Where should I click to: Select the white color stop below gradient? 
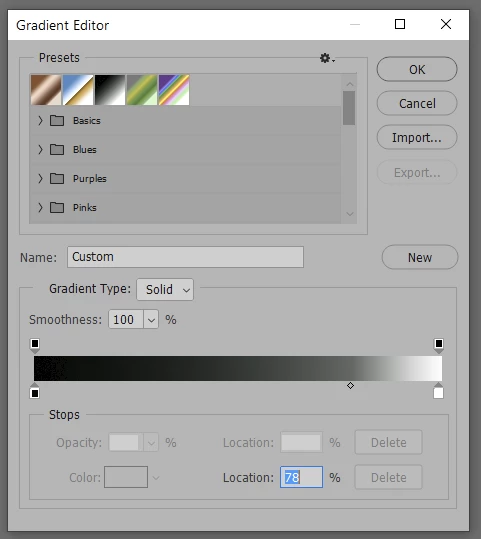[x=438, y=391]
